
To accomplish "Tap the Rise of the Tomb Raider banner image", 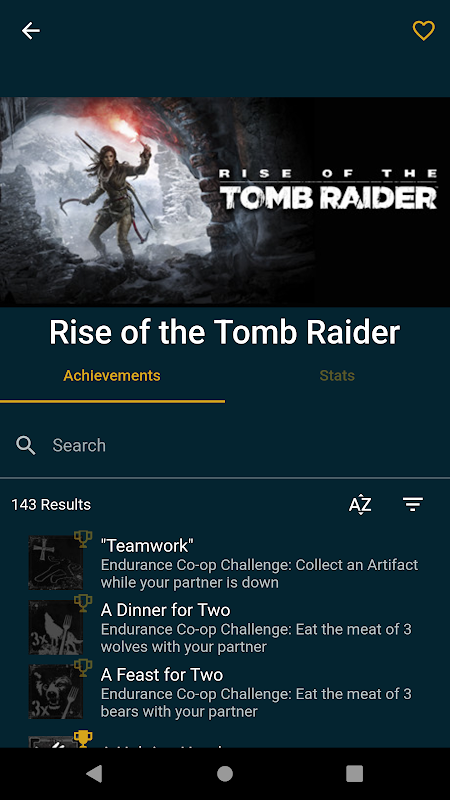I will pyautogui.click(x=225, y=202).
